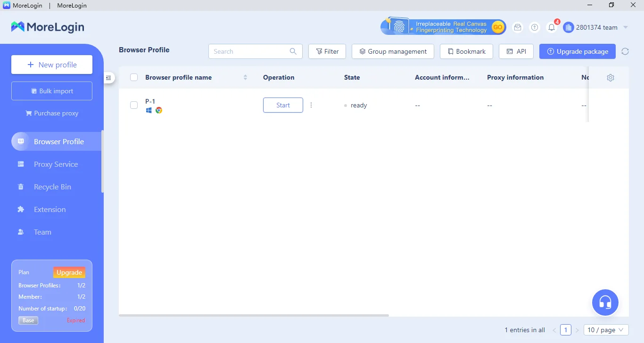Screen dimensions: 644x343
Task: Open the mail envelope icon in header
Action: (518, 27)
